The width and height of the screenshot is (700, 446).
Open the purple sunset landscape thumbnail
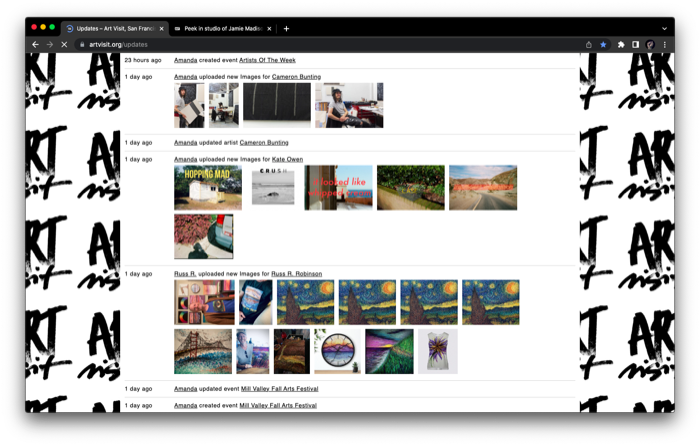pyautogui.click(x=389, y=351)
